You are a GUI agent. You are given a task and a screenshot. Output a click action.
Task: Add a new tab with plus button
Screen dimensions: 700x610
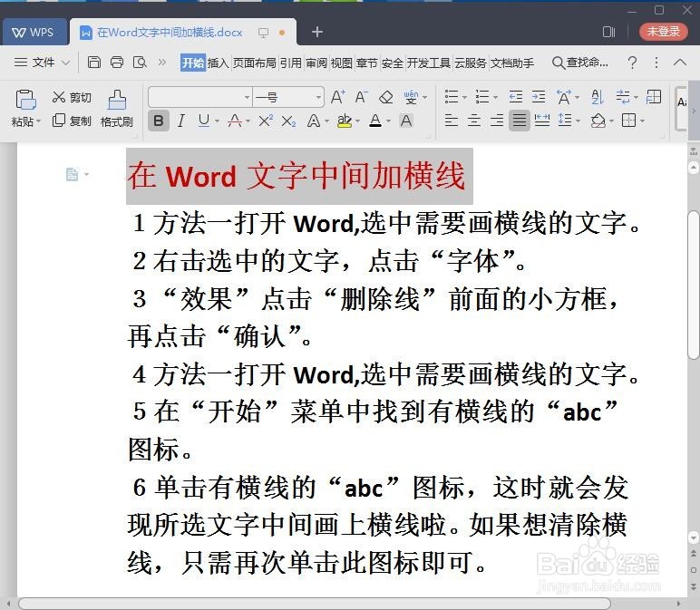[317, 32]
